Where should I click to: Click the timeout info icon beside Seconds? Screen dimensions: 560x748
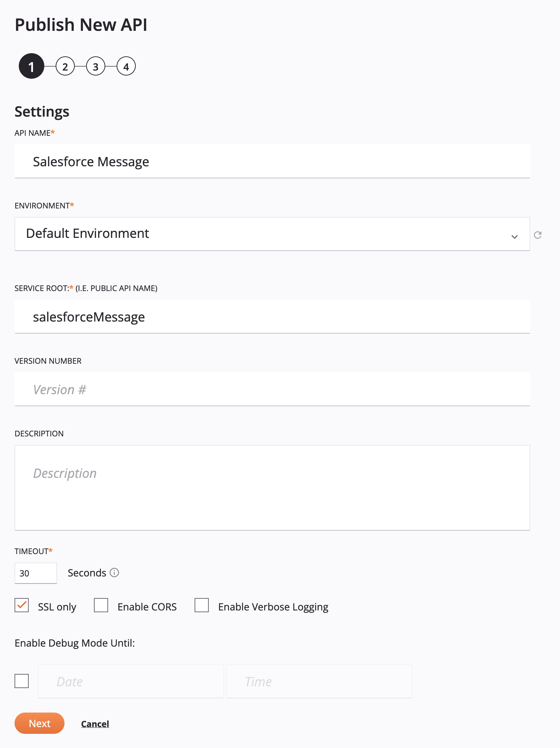[114, 573]
